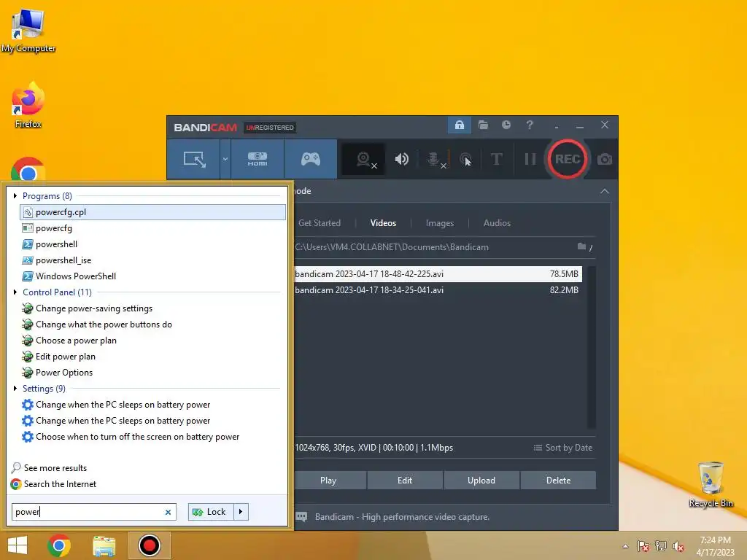Viewport: 747px width, 560px height.
Task: Select bandicam 2023-04-17 18-34-25-041.avi file
Action: click(438, 290)
